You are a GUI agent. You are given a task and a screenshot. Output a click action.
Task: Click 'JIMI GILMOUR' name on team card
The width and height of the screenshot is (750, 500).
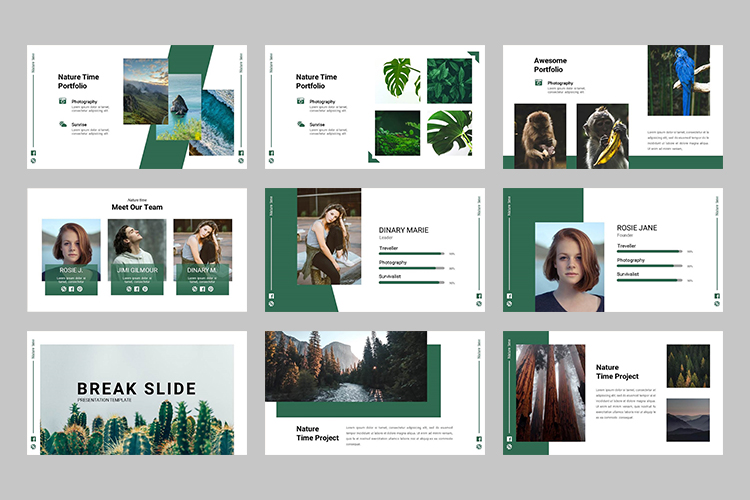pos(137,270)
